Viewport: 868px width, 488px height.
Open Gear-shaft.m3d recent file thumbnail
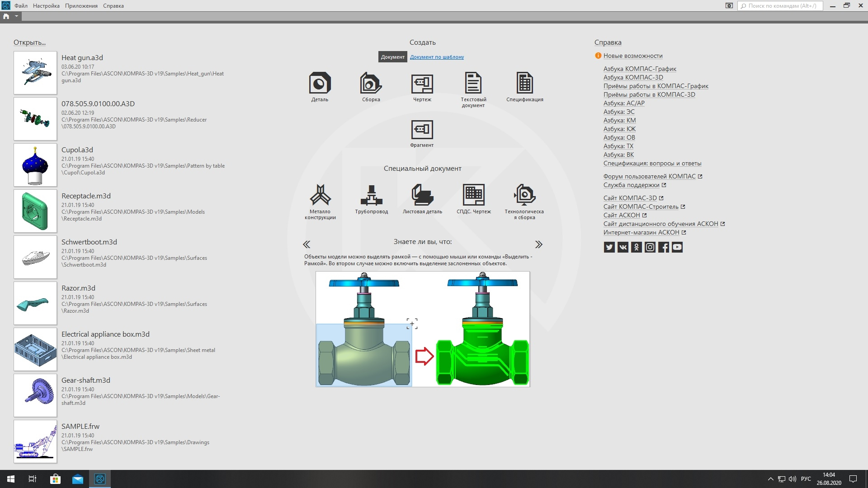point(35,395)
